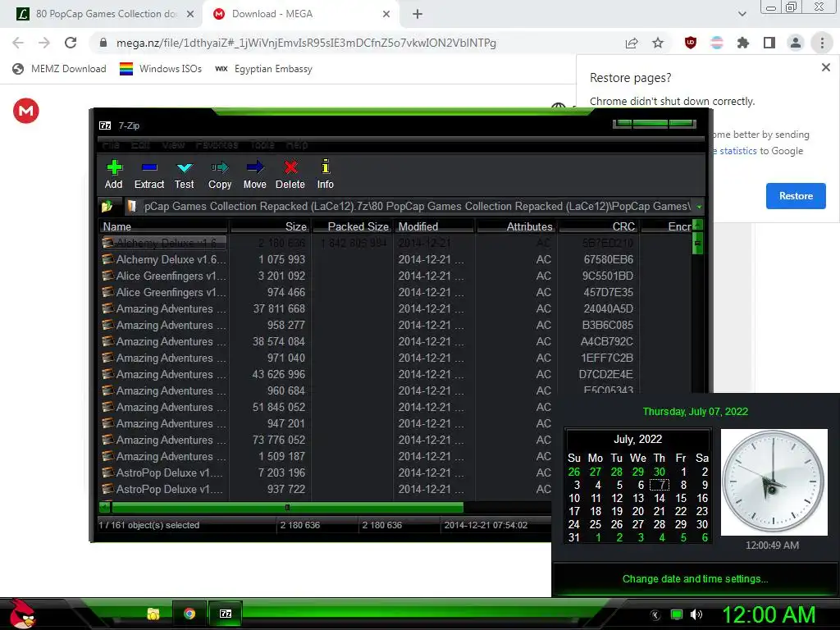This screenshot has height=630, width=840.
Task: Click the statistics link in the popup
Action: click(x=737, y=151)
